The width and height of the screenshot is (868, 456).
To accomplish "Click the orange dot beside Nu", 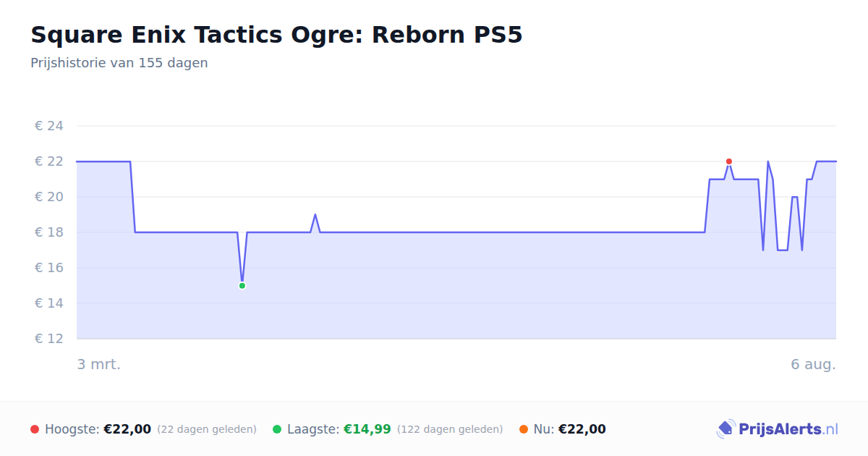I will point(524,429).
